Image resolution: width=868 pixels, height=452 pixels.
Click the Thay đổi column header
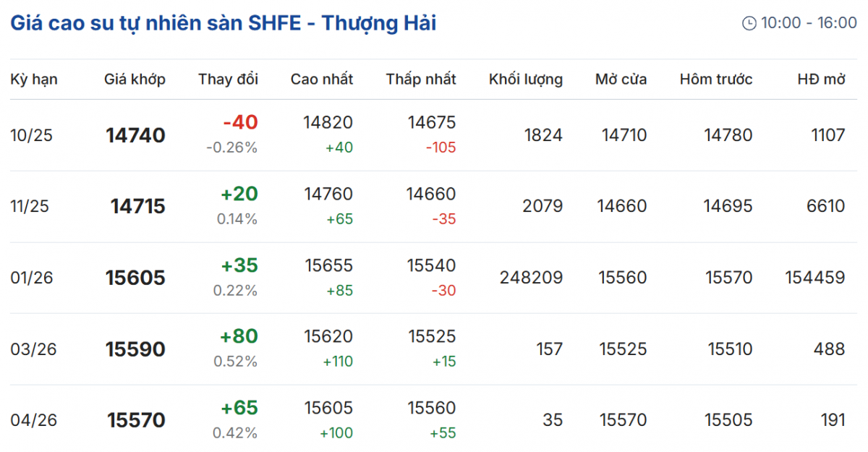point(228,80)
